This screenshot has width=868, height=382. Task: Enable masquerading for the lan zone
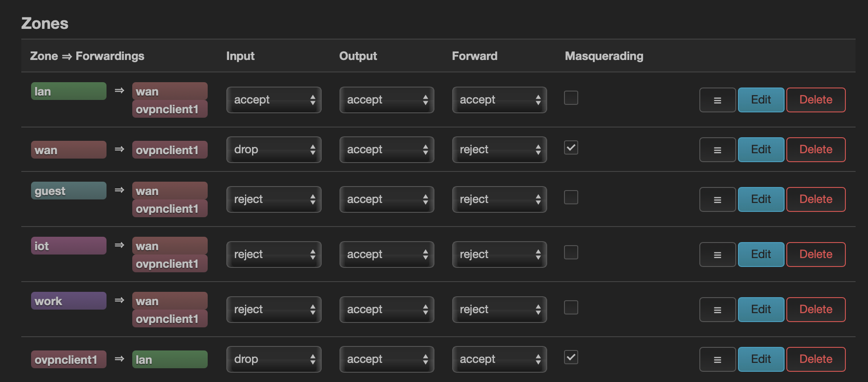(x=571, y=98)
